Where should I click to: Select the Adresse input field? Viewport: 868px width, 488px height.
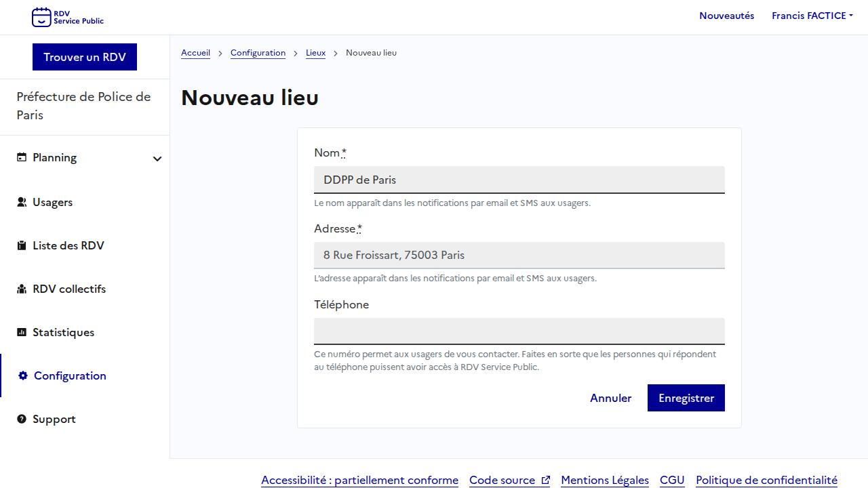[519, 256]
